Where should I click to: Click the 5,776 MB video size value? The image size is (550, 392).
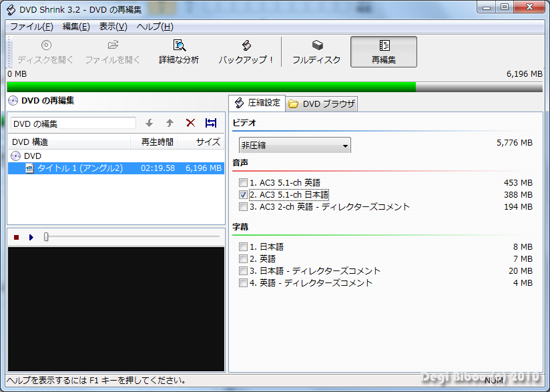tap(515, 143)
